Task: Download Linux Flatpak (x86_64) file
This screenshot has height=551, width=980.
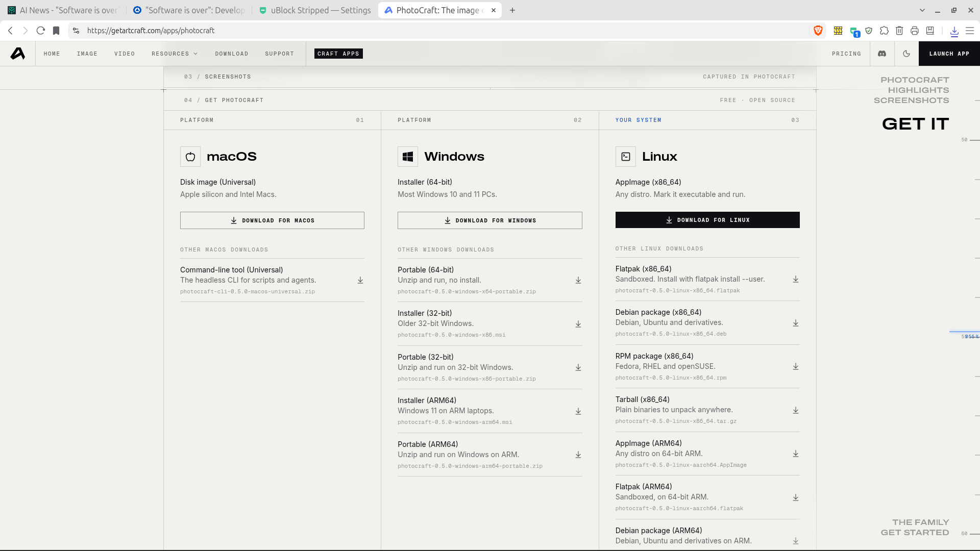Action: tap(796, 280)
